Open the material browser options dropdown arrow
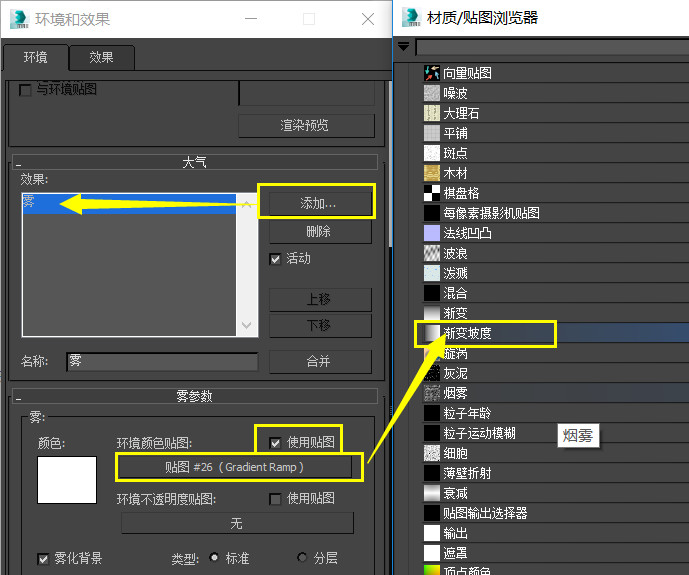The height and width of the screenshot is (575, 689). (x=403, y=46)
